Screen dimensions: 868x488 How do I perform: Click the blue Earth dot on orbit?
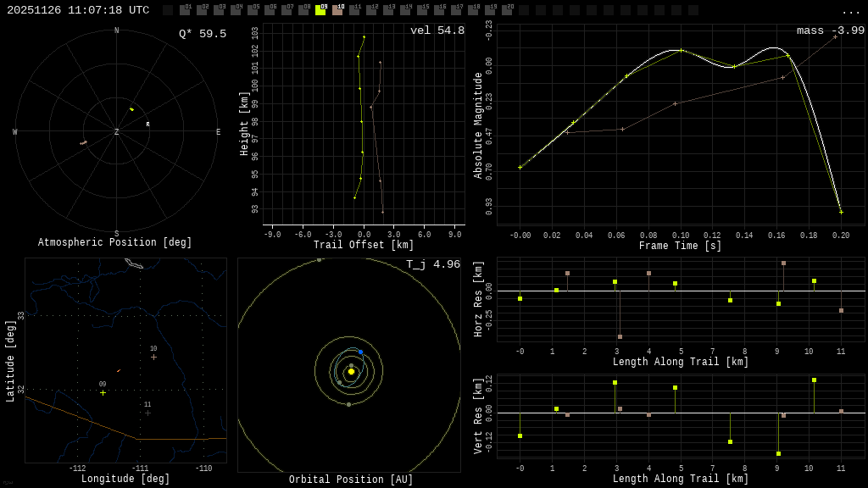pyautogui.click(x=360, y=352)
